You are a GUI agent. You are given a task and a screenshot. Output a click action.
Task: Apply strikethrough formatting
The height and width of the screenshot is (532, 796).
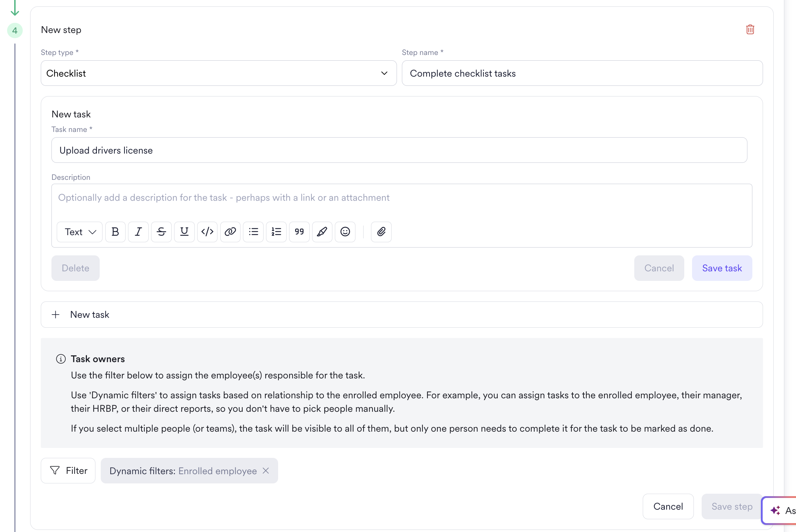(161, 232)
